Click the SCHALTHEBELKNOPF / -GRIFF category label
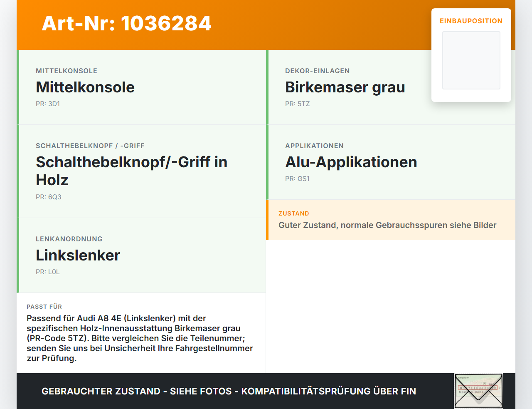532x409 pixels. pos(90,146)
